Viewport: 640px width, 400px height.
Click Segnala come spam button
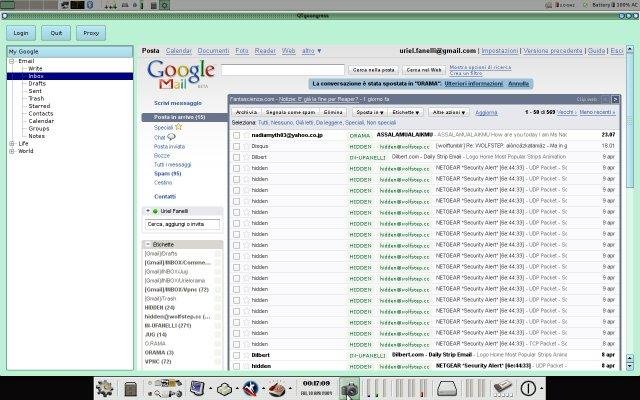point(291,112)
